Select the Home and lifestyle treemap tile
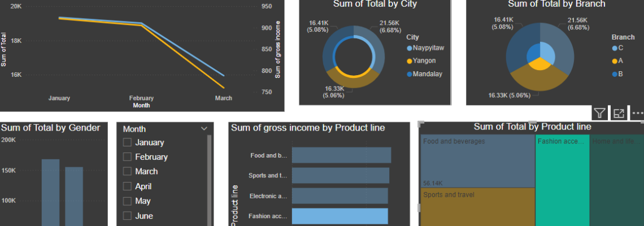 (617, 180)
